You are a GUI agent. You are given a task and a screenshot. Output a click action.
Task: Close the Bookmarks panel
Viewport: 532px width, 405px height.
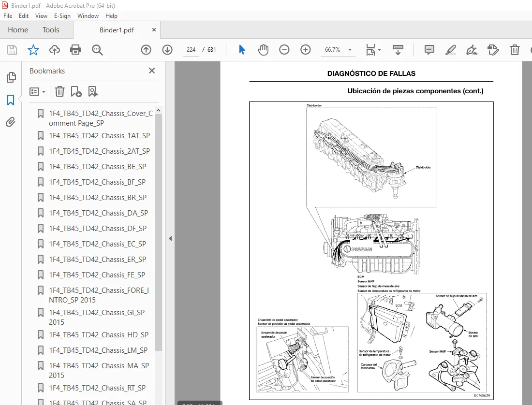(152, 71)
